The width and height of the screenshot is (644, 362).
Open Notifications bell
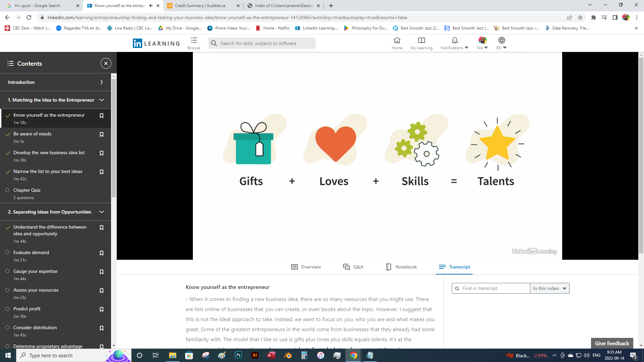tap(454, 41)
